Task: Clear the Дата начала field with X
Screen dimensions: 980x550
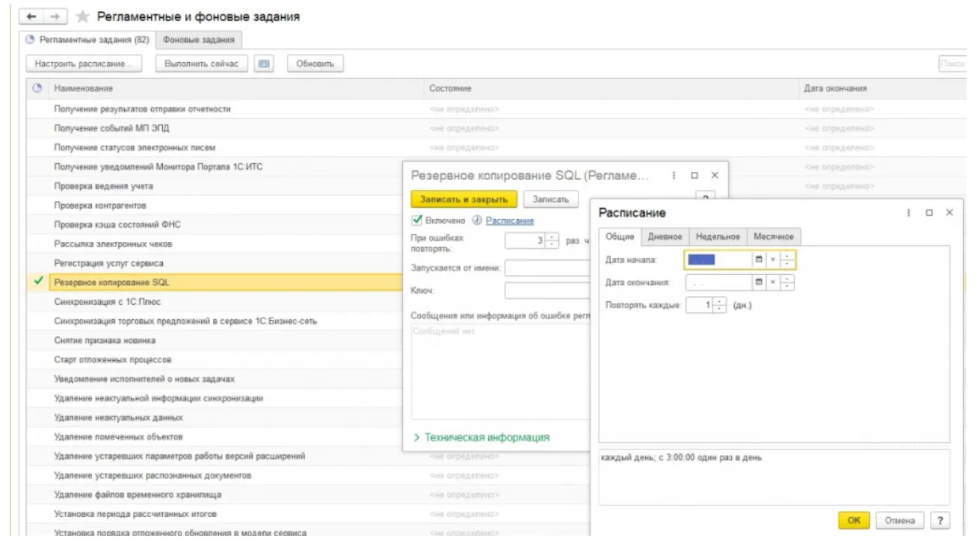Action: tap(773, 260)
